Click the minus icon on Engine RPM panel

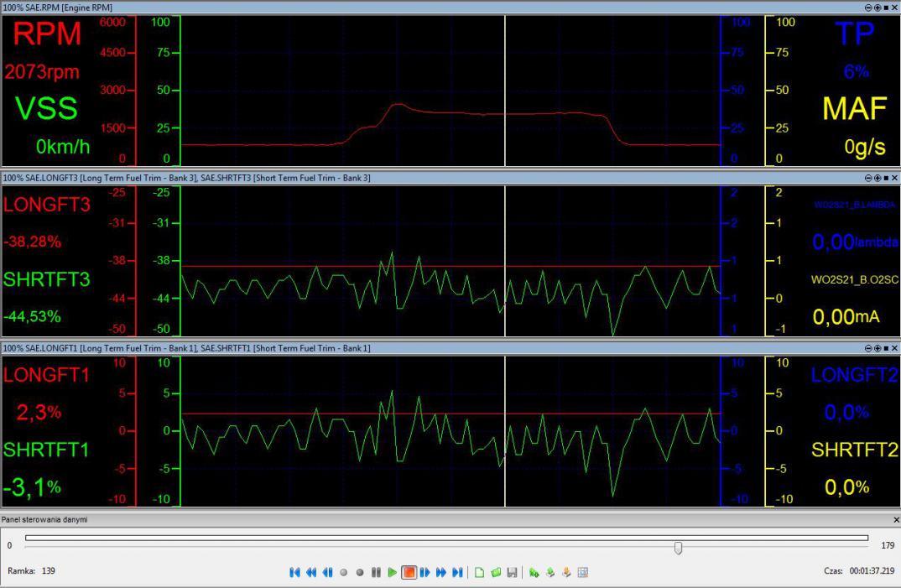click(x=868, y=7)
